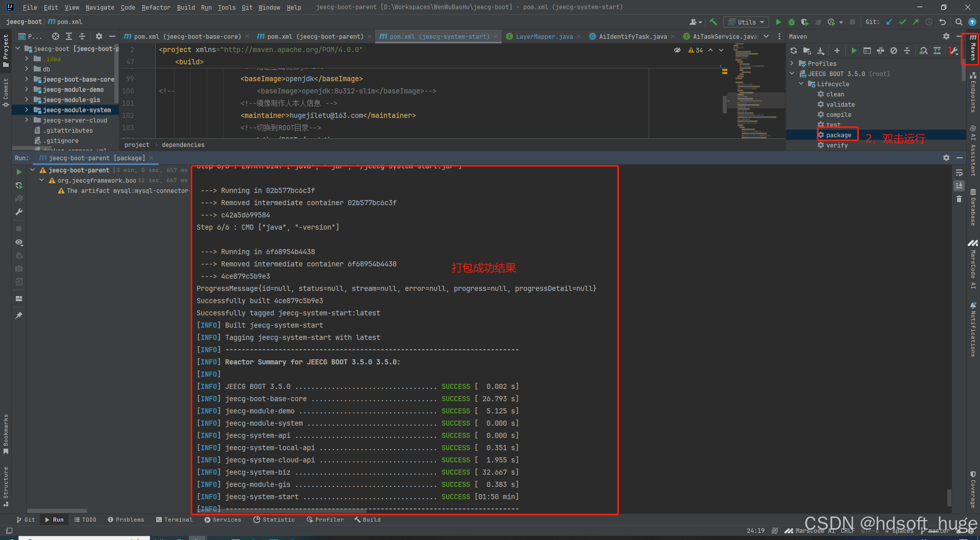This screenshot has width=980, height=540.
Task: Open Terminal tool window button
Action: (x=175, y=520)
